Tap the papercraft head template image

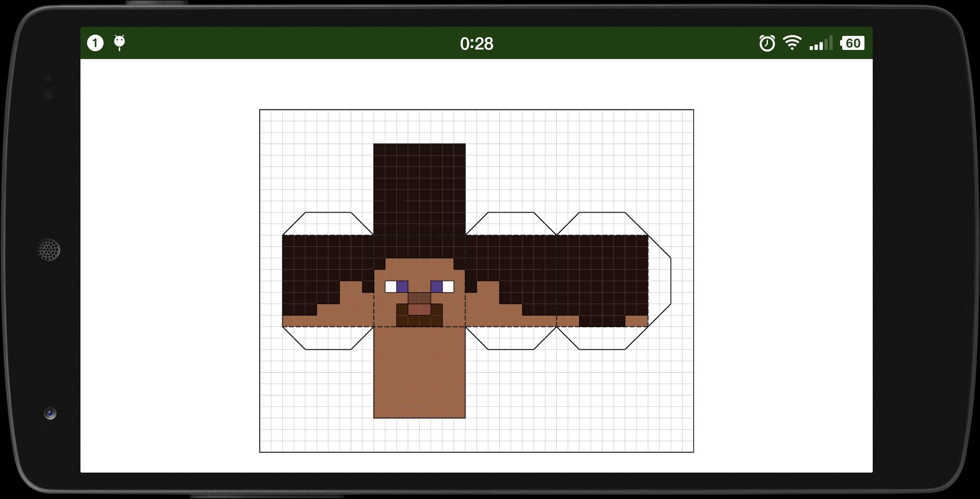pyautogui.click(x=477, y=281)
